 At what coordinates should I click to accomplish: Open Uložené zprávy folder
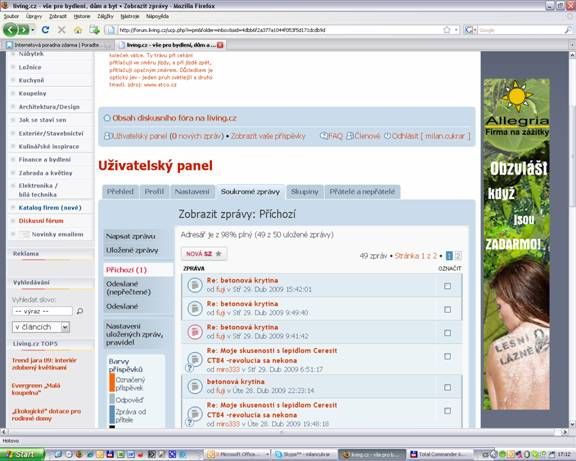(132, 250)
